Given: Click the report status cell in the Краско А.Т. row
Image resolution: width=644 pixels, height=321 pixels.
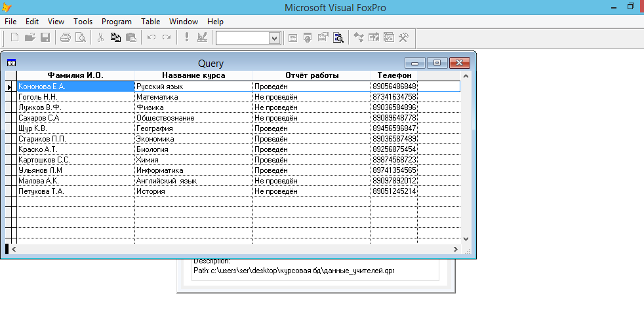Looking at the screenshot, I should click(312, 149).
